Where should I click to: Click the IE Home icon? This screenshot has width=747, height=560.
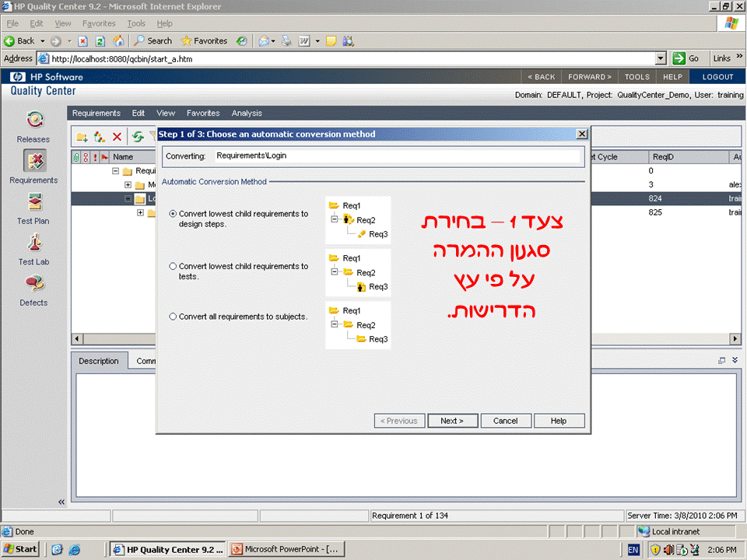point(118,41)
